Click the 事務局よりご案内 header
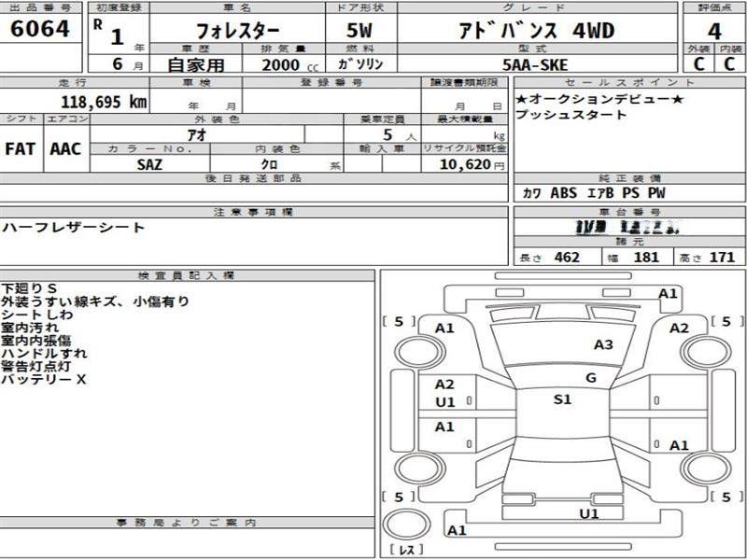 (186, 523)
